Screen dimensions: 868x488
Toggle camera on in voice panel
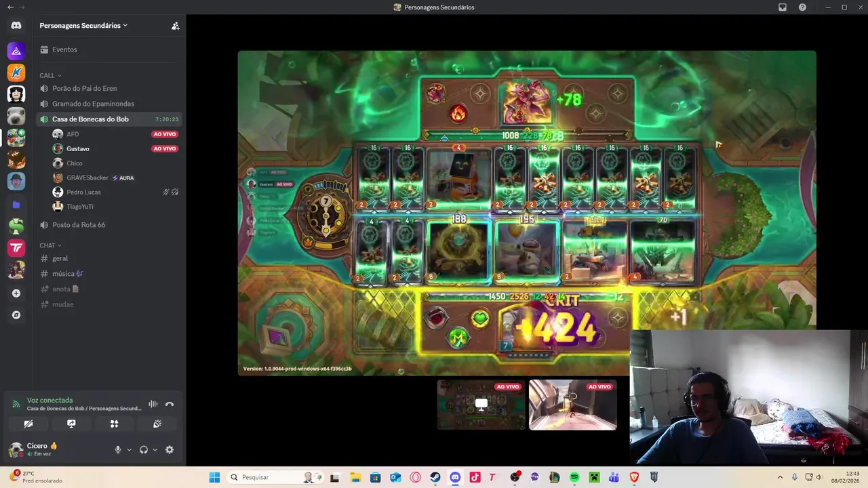tap(28, 424)
